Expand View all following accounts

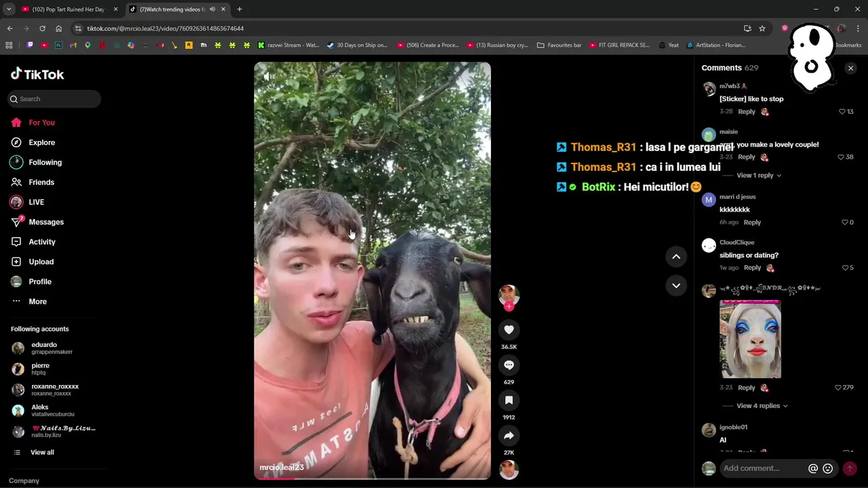(x=42, y=452)
